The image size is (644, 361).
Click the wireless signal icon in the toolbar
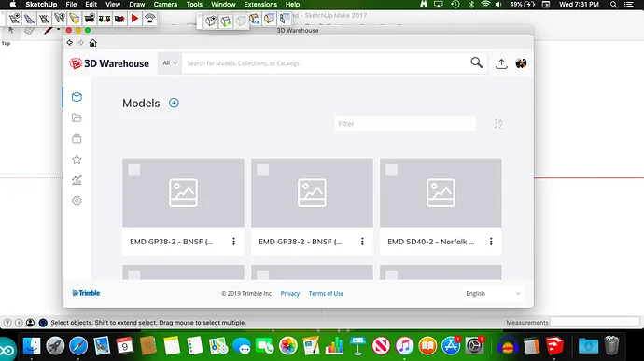point(150,19)
